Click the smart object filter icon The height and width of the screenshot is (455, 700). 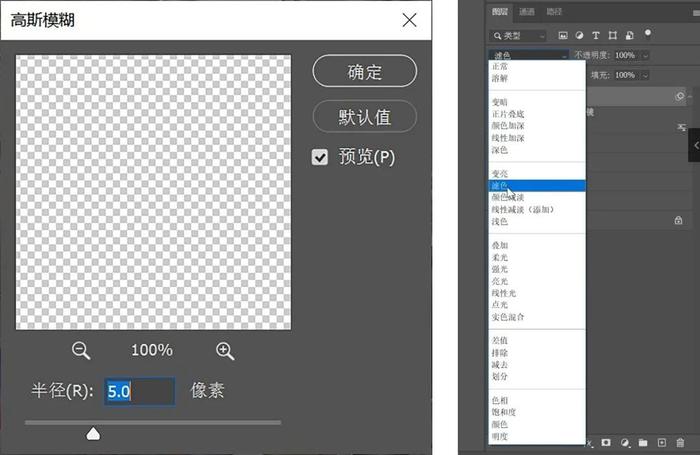629,35
